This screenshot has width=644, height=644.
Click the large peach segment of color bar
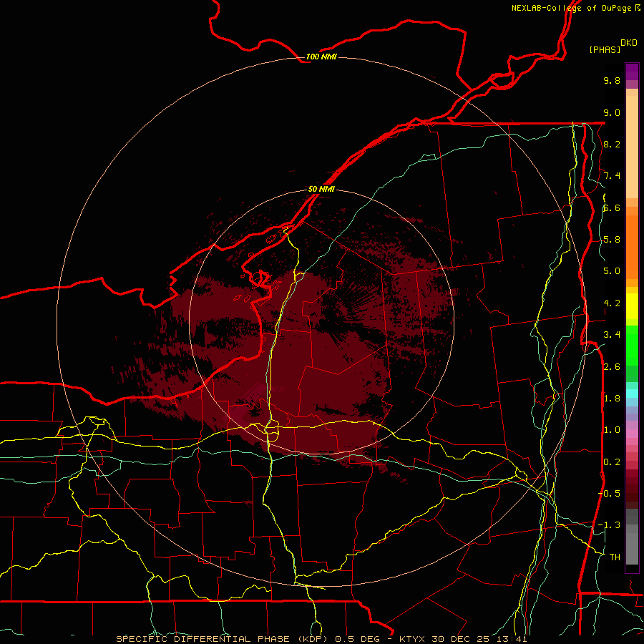point(632,147)
